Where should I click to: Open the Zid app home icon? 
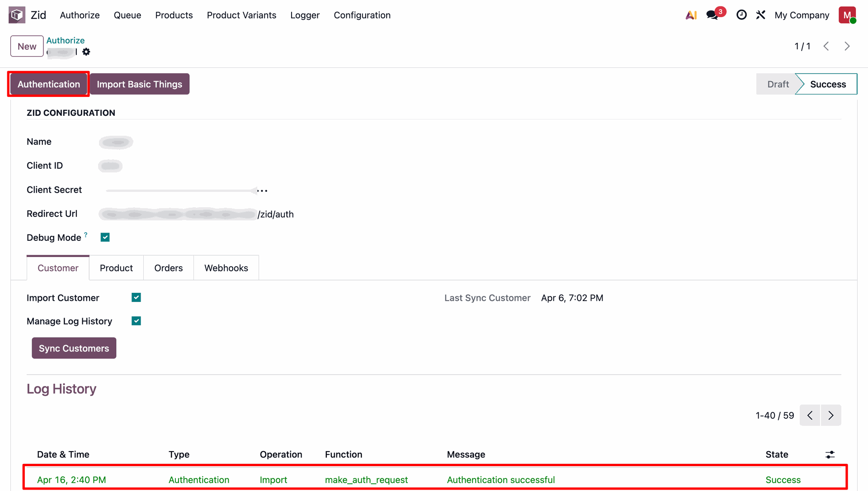17,15
